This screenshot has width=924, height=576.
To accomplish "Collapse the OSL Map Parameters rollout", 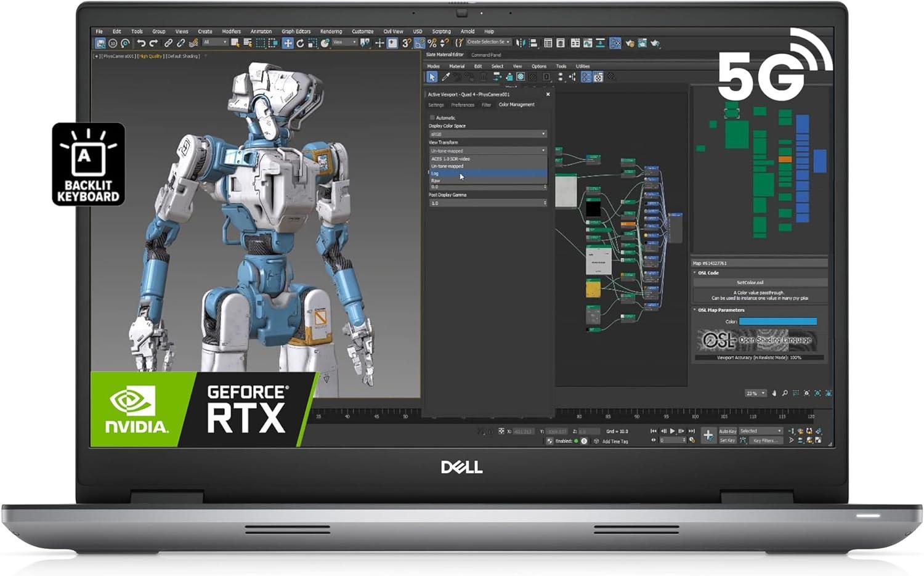I will pyautogui.click(x=721, y=310).
